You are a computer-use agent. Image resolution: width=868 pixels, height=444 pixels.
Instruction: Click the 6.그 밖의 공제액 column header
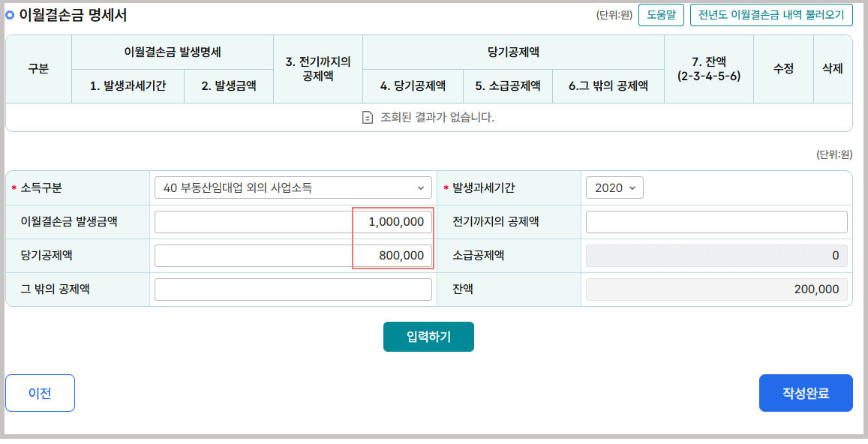click(608, 85)
